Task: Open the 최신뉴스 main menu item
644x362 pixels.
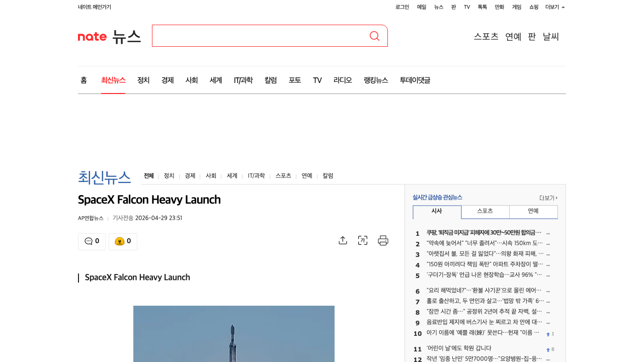Action: (113, 80)
